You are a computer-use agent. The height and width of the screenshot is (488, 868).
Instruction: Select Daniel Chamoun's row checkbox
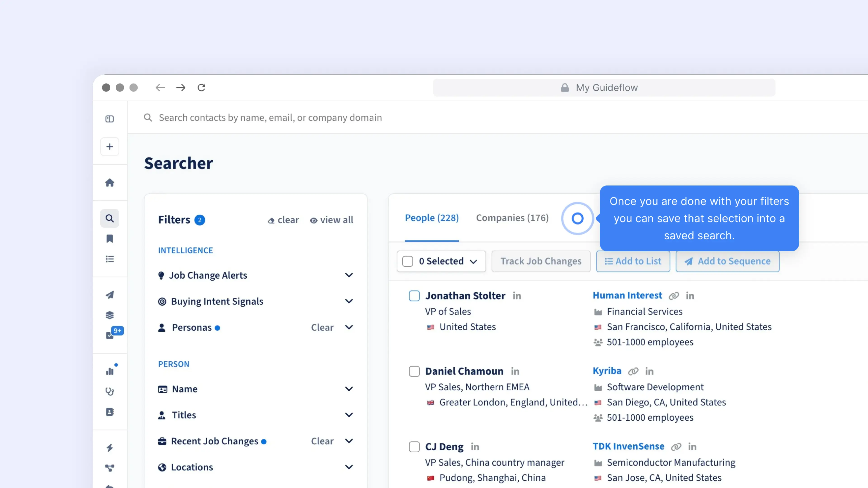click(x=414, y=371)
